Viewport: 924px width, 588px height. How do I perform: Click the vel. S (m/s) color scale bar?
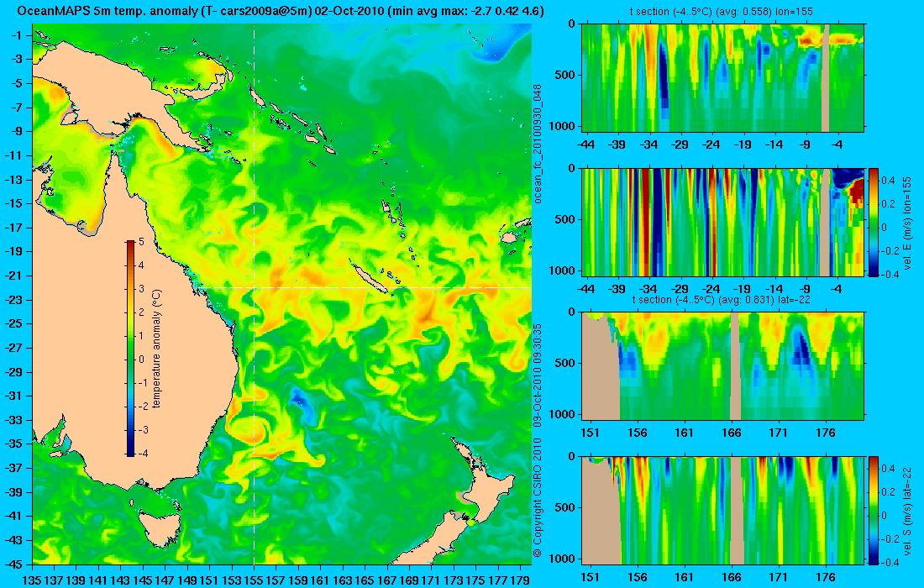click(x=874, y=510)
